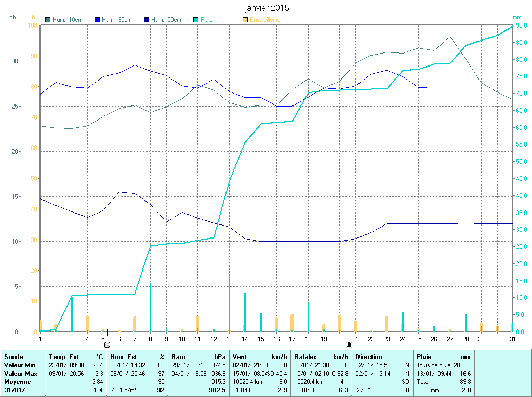The width and height of the screenshot is (532, 397).
Task: Click the rain bar on day 8
Action: pyautogui.click(x=150, y=307)
